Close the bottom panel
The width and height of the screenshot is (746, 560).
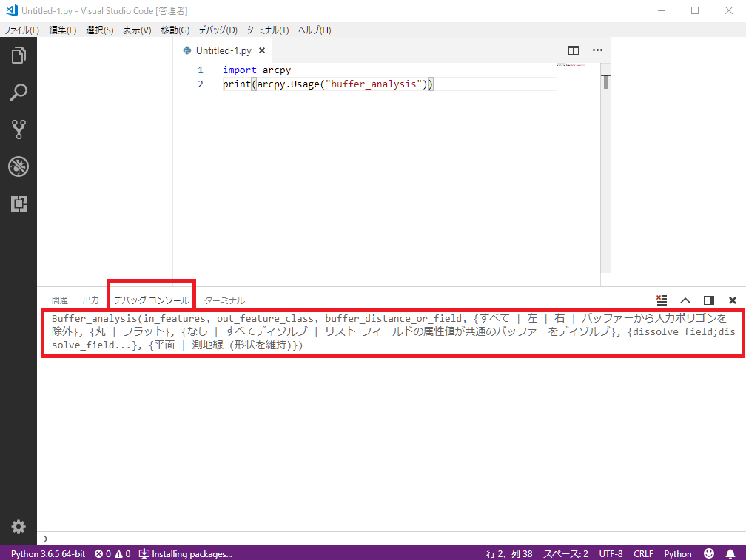point(733,300)
